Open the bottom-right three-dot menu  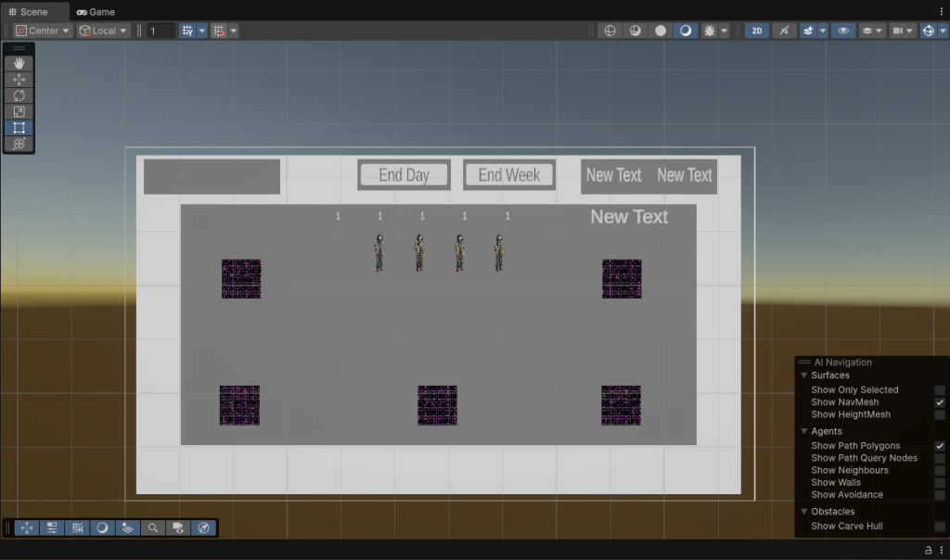pyautogui.click(x=941, y=550)
